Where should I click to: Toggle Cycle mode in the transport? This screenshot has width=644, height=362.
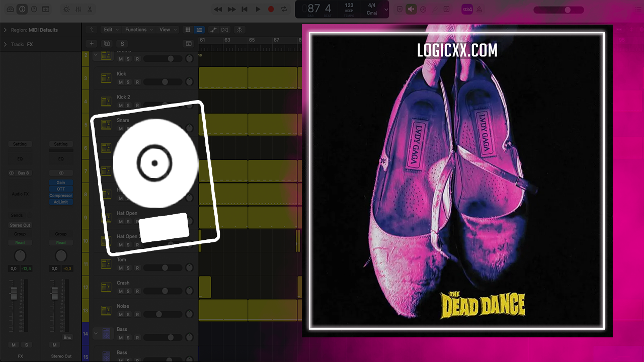click(284, 9)
